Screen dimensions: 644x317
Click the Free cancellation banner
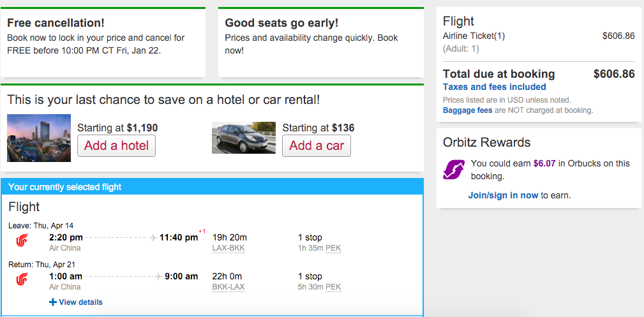point(103,42)
